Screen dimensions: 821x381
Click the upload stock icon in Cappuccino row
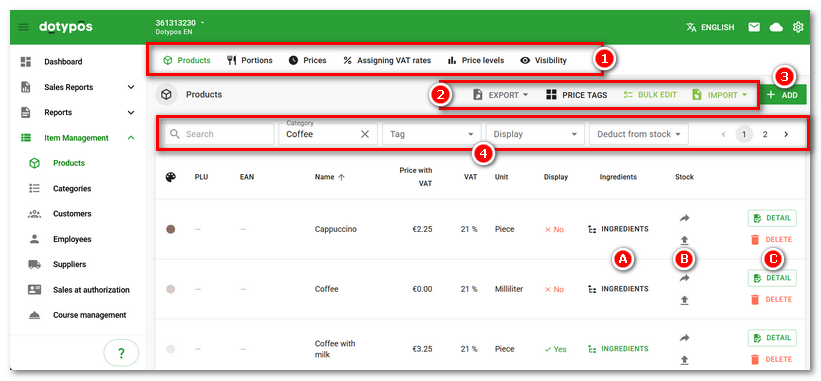click(684, 240)
